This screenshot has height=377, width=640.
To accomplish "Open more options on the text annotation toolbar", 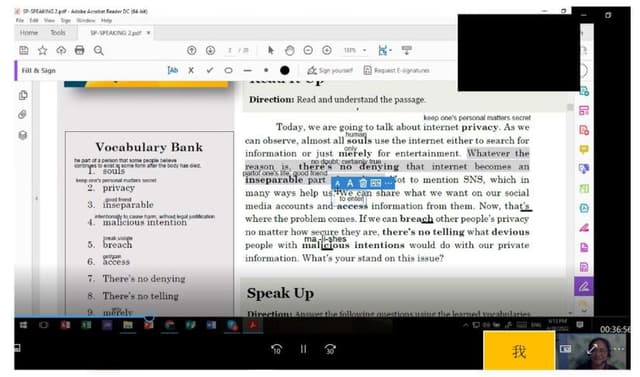I will (x=388, y=183).
